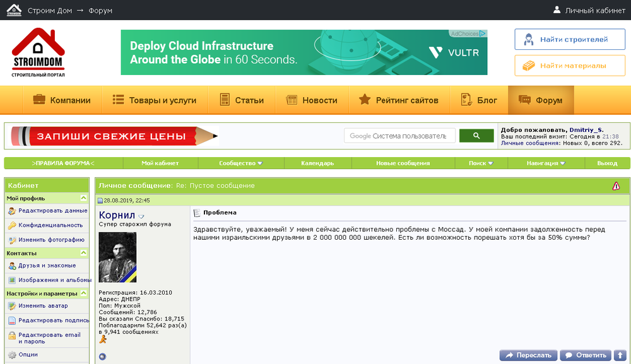
Task: Click the Запиши свежие цены pencil banner
Action: [x=114, y=136]
